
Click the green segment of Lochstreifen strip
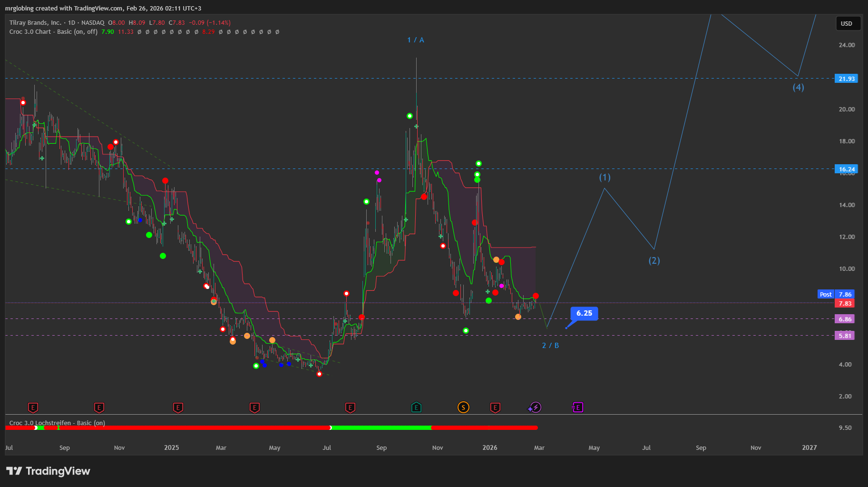(380, 427)
